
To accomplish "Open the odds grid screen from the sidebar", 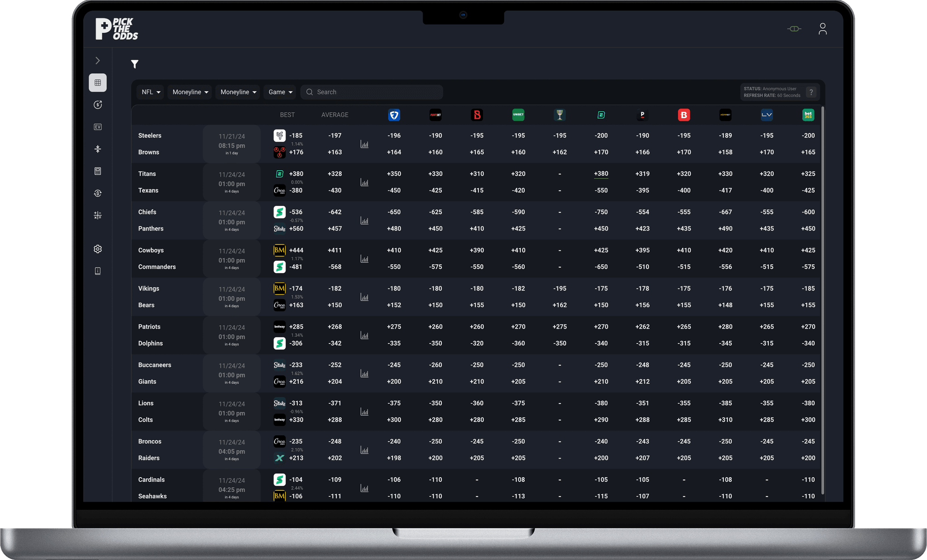I will click(x=98, y=83).
